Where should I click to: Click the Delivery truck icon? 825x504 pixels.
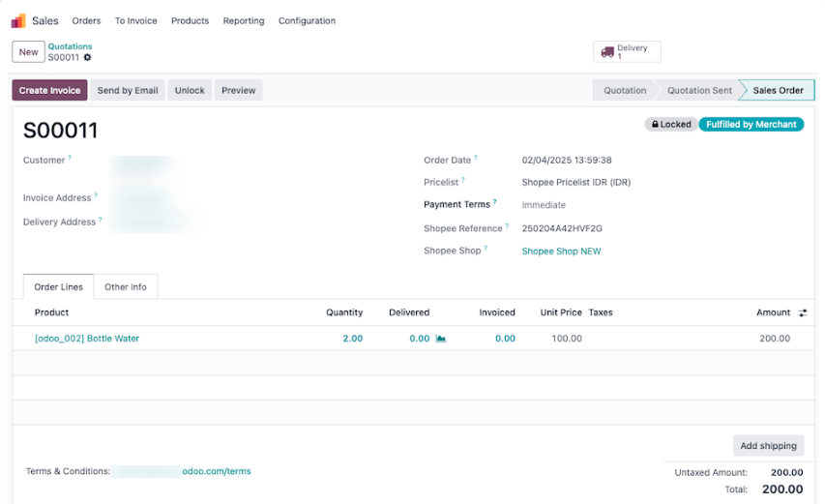[607, 52]
